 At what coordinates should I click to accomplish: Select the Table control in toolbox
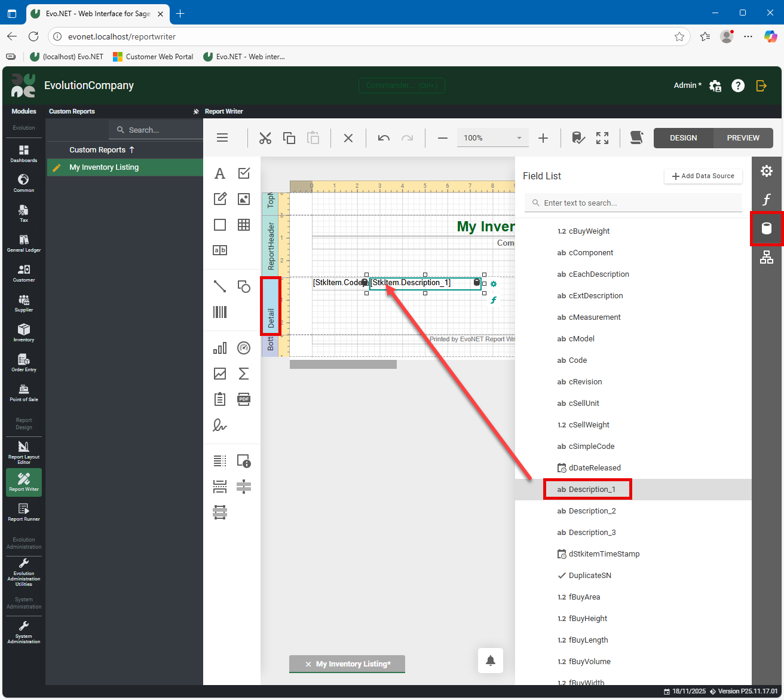[x=244, y=225]
